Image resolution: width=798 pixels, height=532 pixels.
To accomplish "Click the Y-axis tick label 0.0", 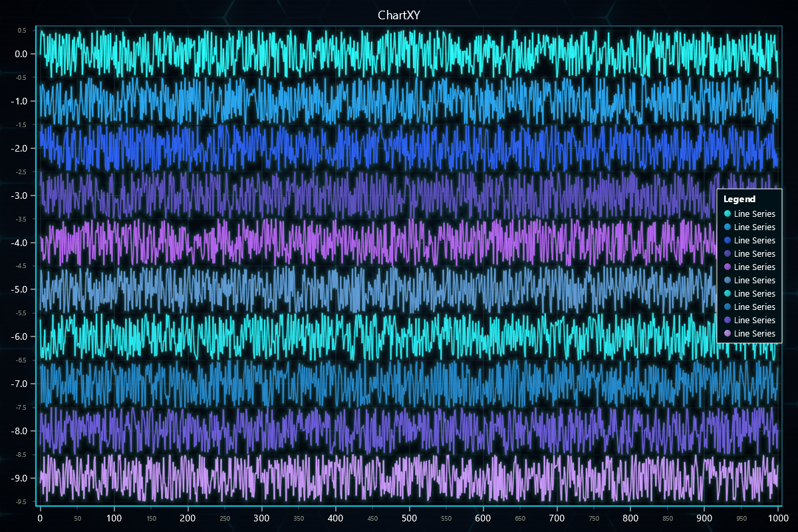I will point(21,54).
